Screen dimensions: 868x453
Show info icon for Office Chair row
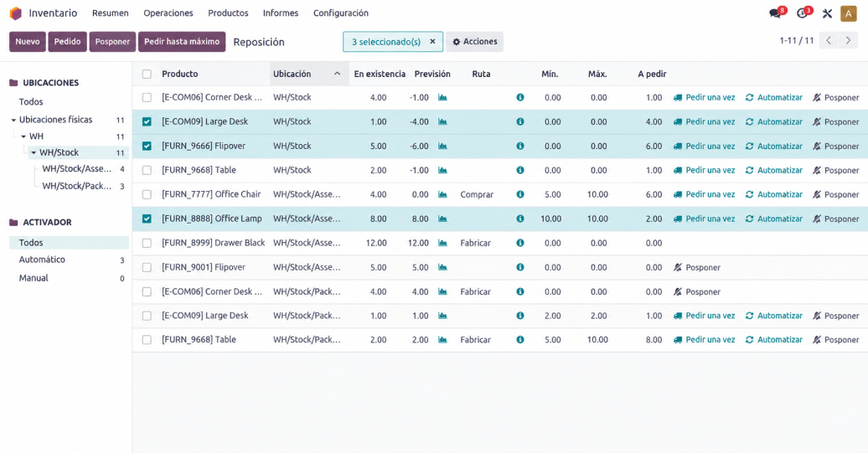click(x=520, y=194)
